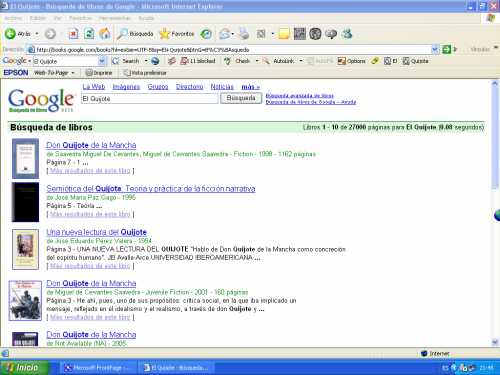Click the 11 blocked popup blocker button
The height and width of the screenshot is (375, 500).
[x=198, y=61]
